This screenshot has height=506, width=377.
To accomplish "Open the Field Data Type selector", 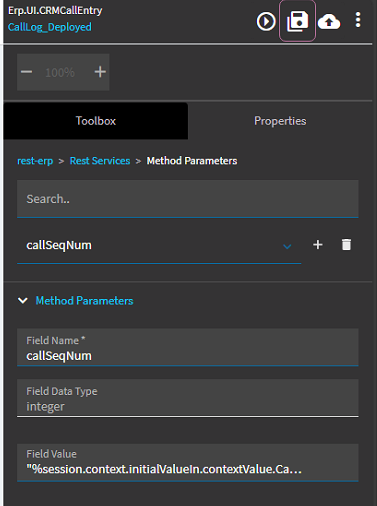I will [188, 398].
